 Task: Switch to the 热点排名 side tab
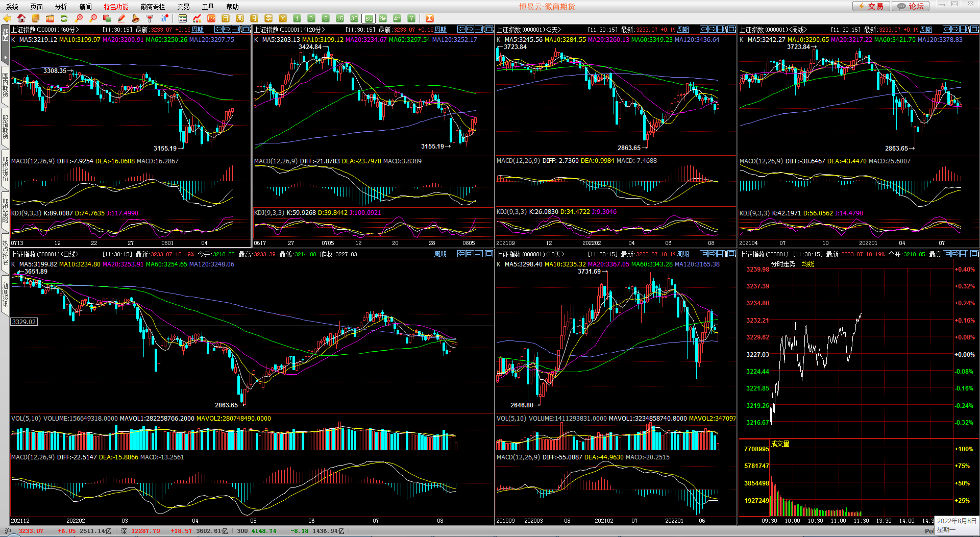coord(5,253)
